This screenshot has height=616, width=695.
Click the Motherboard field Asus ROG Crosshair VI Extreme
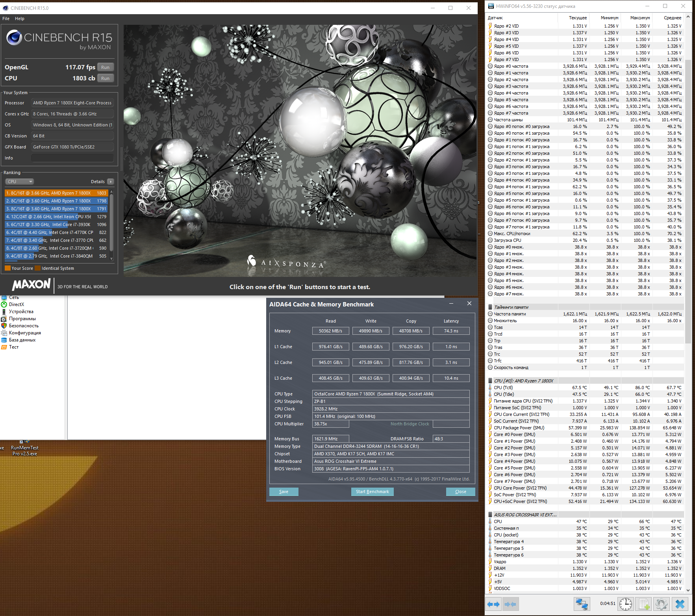(x=391, y=461)
